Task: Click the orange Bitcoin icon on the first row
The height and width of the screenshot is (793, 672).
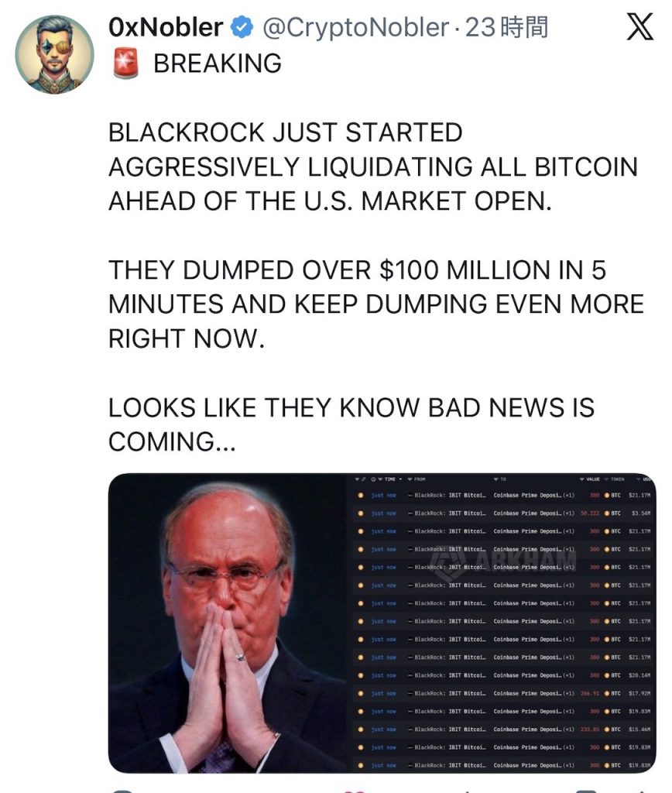Action: click(607, 495)
